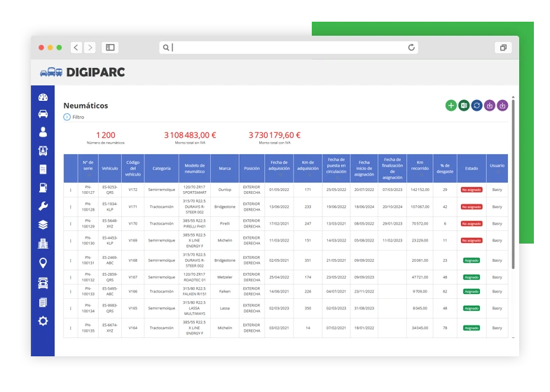550x392 pixels.
Task: Click the vertical scrollbar of the page
Action: [513, 182]
